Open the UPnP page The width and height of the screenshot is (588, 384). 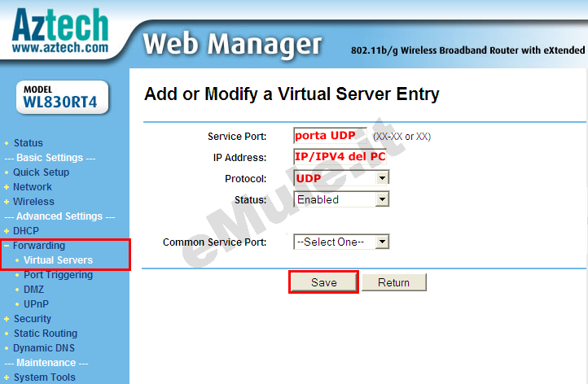click(36, 303)
